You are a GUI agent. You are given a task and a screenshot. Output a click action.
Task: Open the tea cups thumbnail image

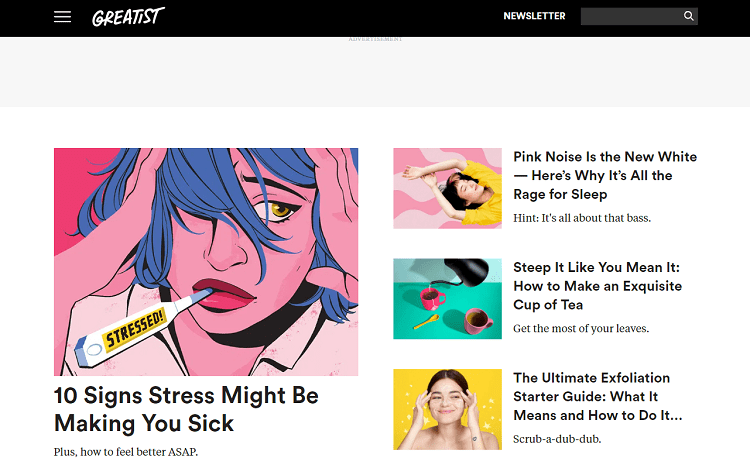click(447, 299)
